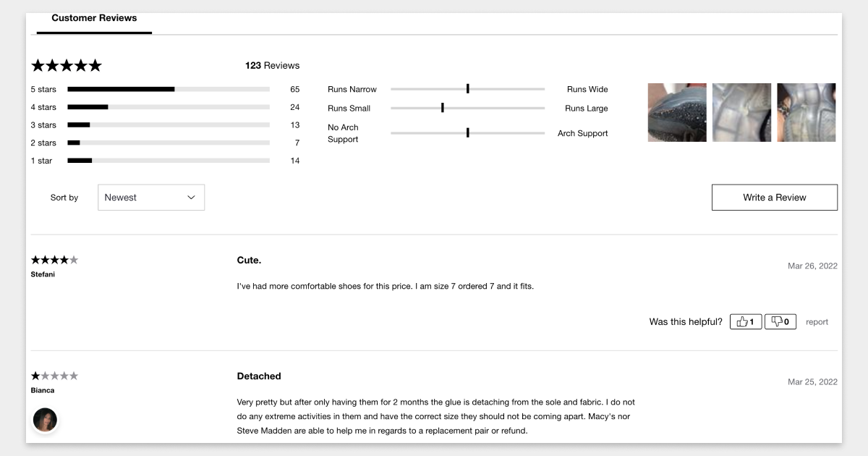This screenshot has width=868, height=456.
Task: Click reviewer name 'Stefani'
Action: (x=43, y=274)
